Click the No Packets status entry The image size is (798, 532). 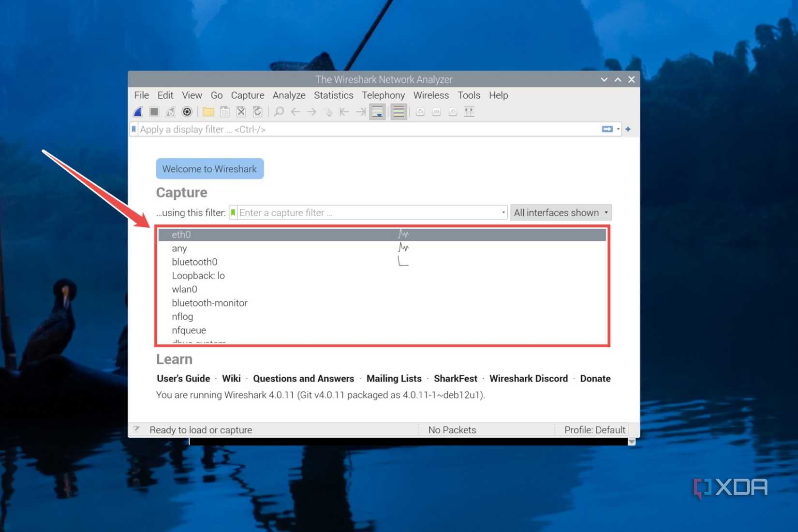(x=452, y=430)
